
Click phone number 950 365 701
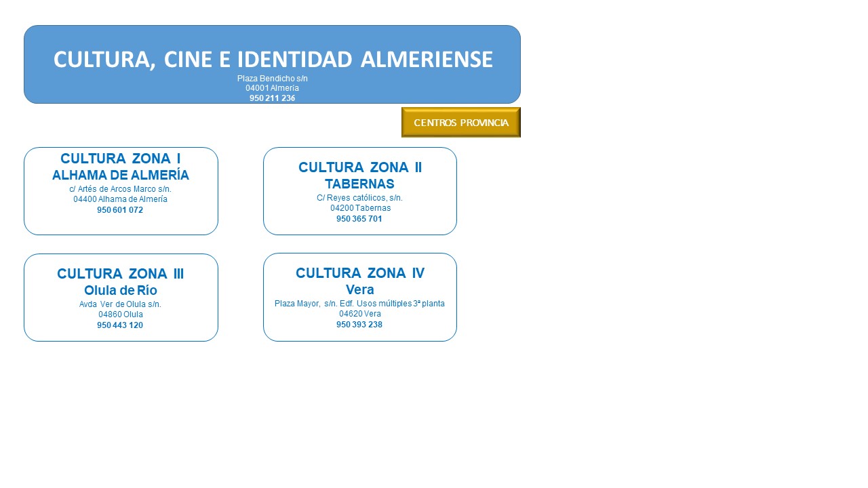coord(359,219)
